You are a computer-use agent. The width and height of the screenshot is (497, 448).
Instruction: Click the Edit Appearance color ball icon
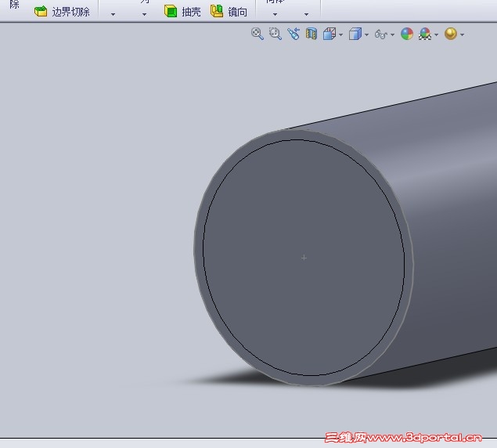407,34
